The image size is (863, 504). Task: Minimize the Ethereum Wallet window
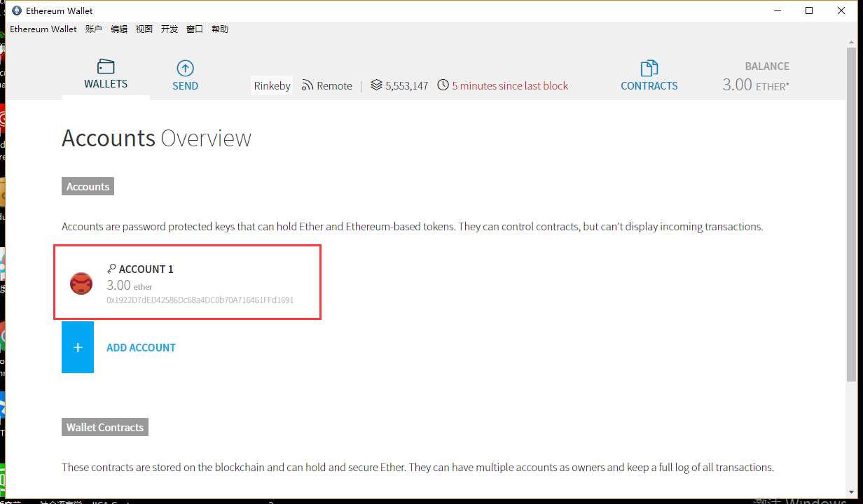point(777,10)
